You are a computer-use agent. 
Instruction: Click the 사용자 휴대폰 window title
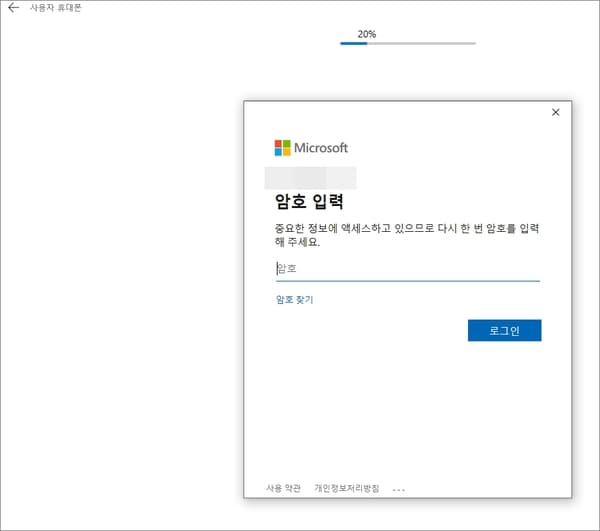(56, 8)
